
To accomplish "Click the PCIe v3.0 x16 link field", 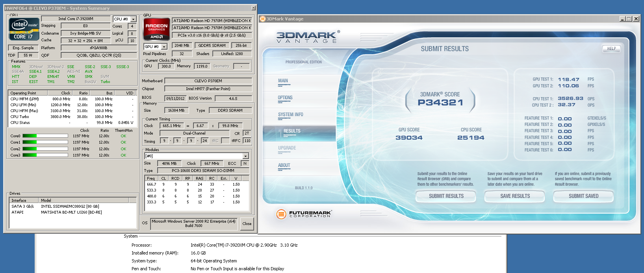I will click(212, 35).
